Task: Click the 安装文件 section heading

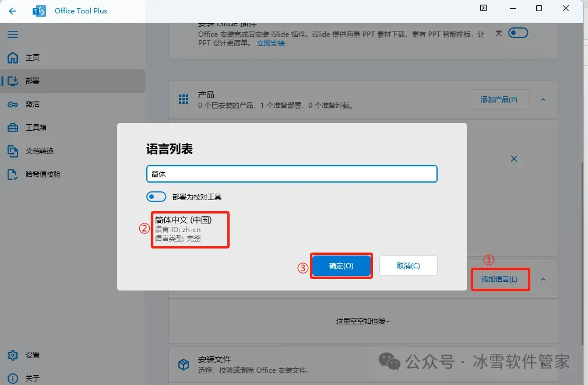Action: 214,359
